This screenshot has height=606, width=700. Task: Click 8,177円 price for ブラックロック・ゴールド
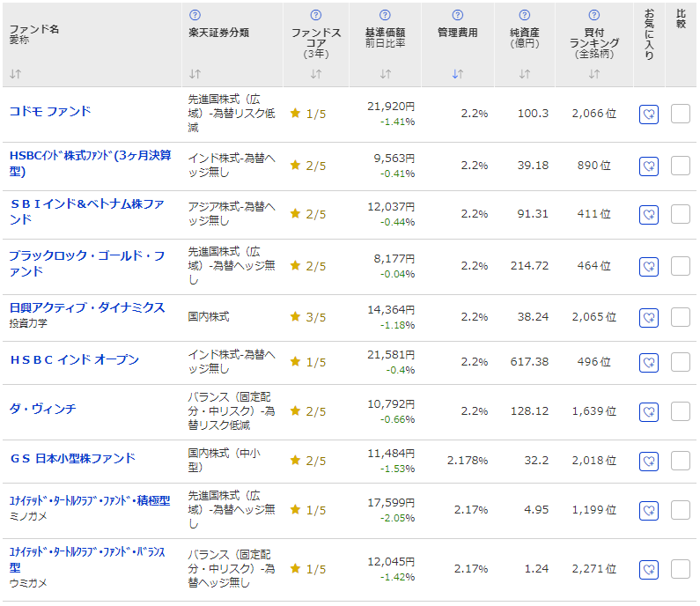pyautogui.click(x=394, y=259)
